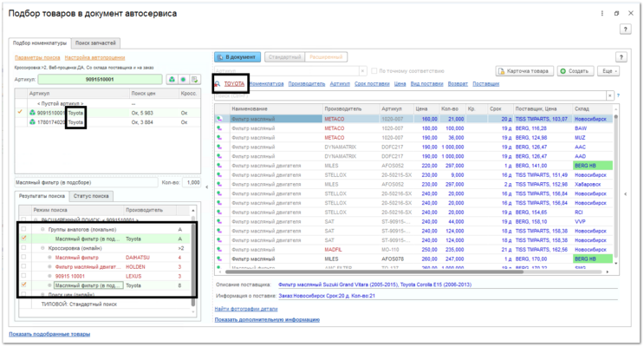Open Параметры поиска link
Screen dimensions: 644x347
coord(37,57)
